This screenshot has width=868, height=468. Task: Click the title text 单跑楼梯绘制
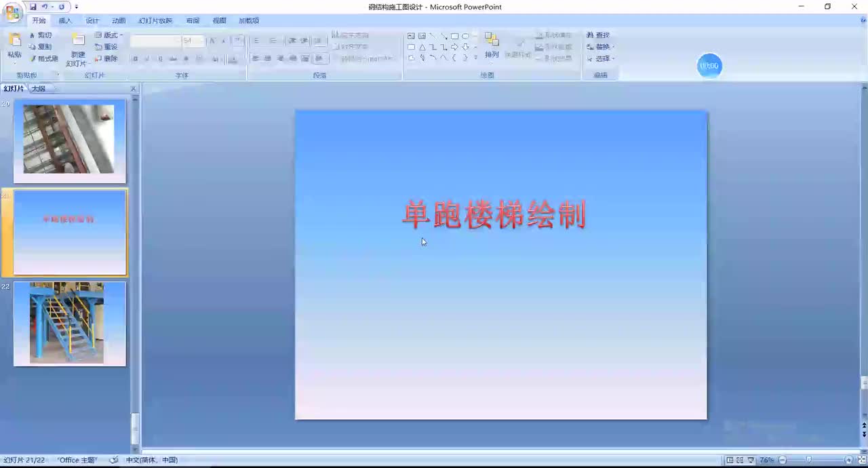494,214
